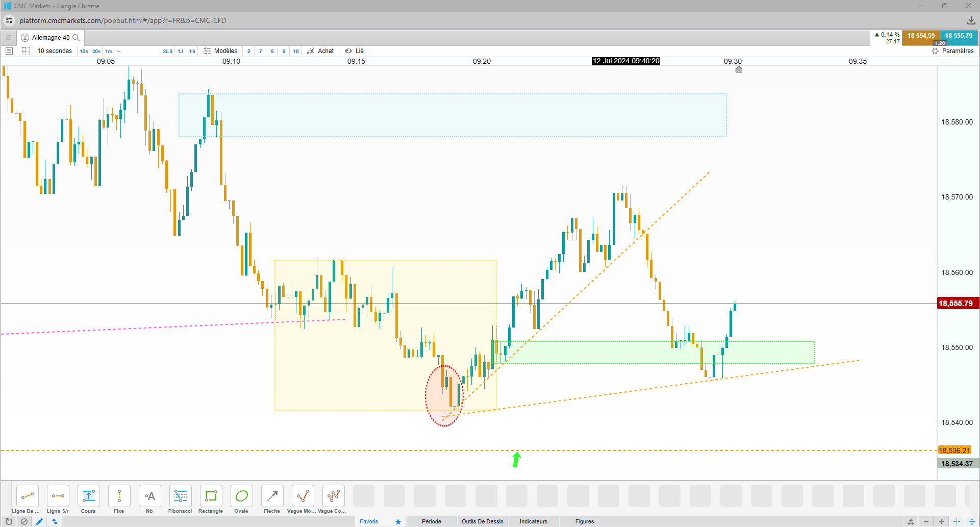Screen dimensions: 980x527
Task: Click the 18 555,79 buy price button
Action: point(959,36)
